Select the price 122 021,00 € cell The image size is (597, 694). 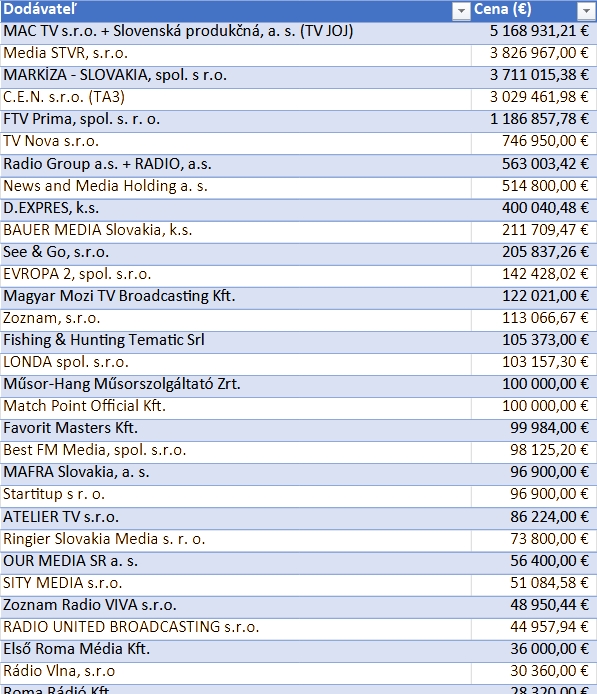pyautogui.click(x=534, y=298)
